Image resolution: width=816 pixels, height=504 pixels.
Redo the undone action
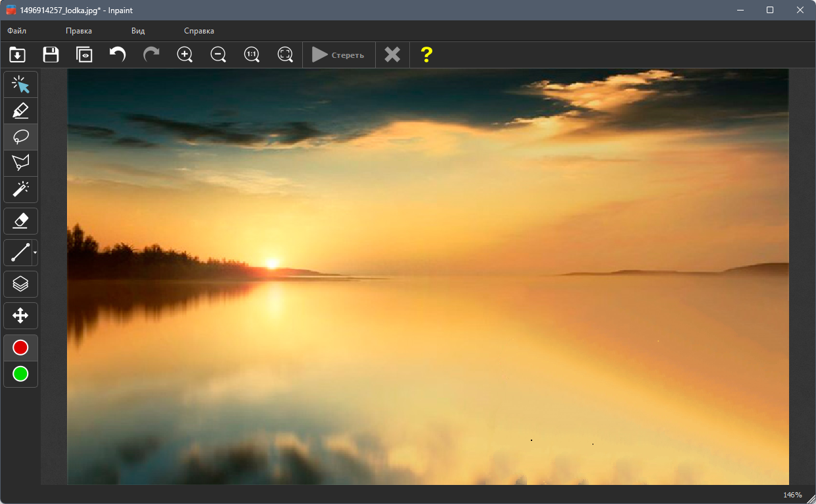(151, 55)
